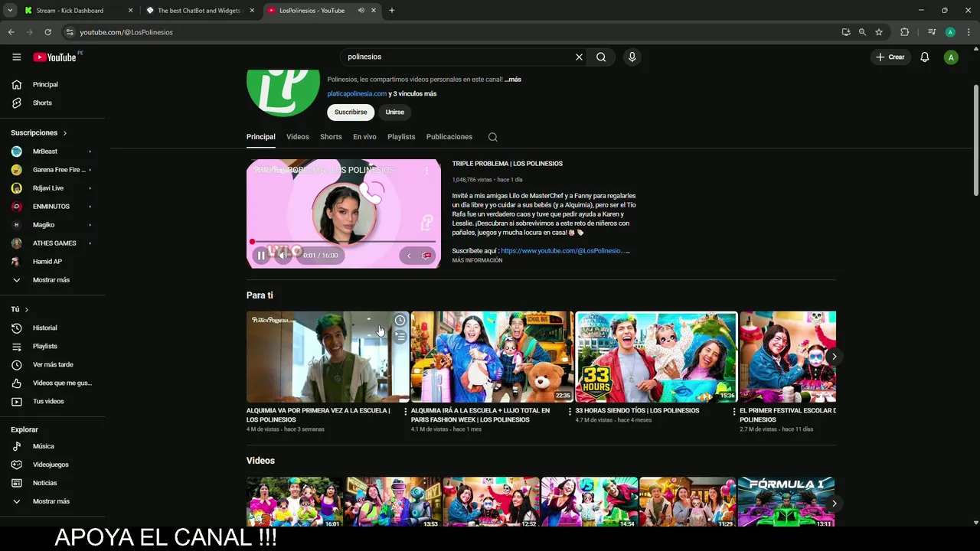Add hovered video to queue
This screenshot has height=551, width=980.
[x=400, y=336]
